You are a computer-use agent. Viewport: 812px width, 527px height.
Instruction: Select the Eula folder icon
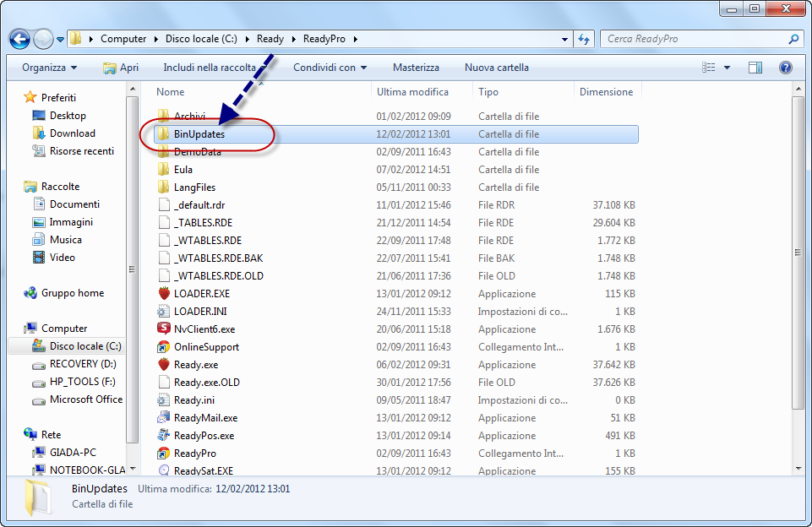164,169
